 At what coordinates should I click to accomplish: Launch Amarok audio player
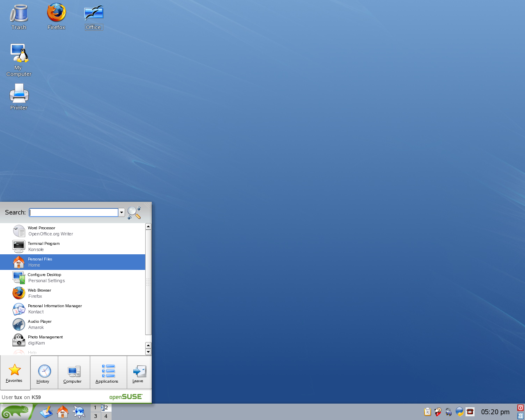[73, 324]
